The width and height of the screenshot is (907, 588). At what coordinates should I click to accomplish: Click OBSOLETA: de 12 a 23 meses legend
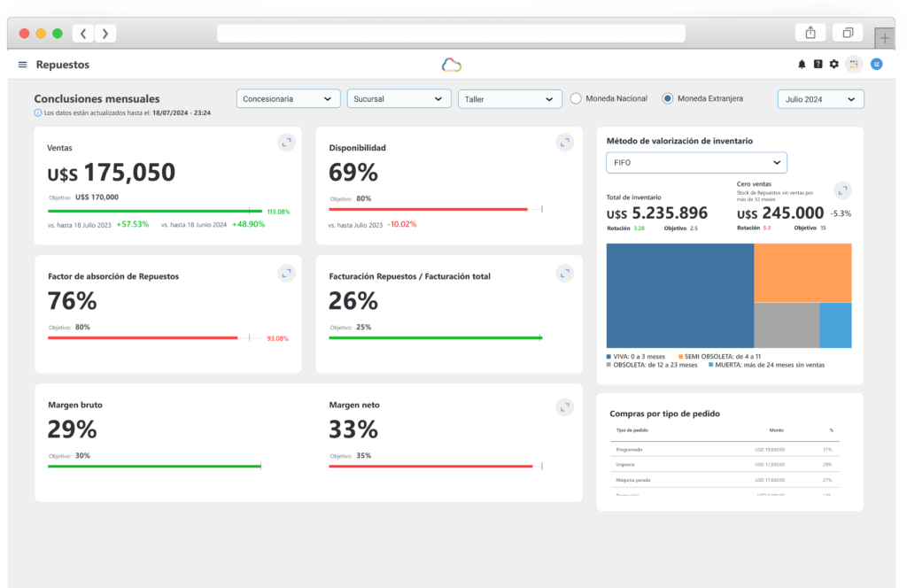tap(652, 365)
